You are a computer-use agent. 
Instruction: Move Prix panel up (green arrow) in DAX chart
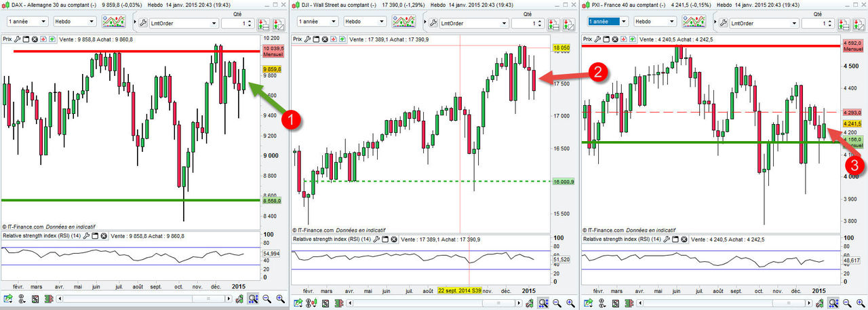point(52,39)
